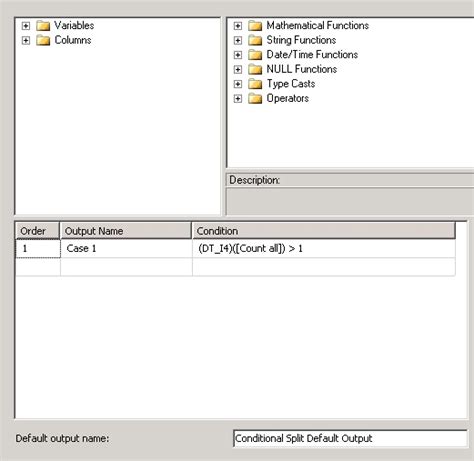The height and width of the screenshot is (461, 474).
Task: Select the Operators label
Action: tap(287, 98)
